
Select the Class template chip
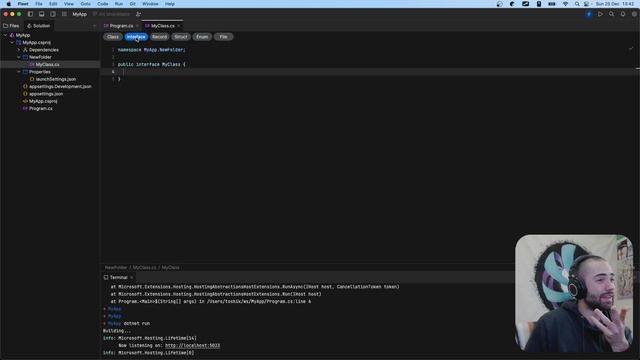click(113, 37)
